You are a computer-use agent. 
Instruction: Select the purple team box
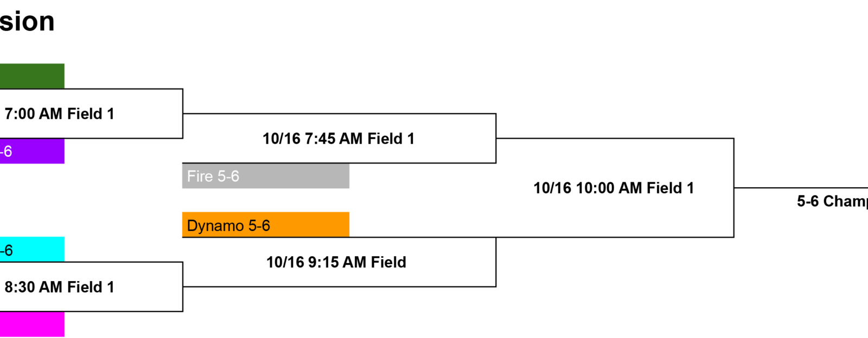[x=32, y=151]
